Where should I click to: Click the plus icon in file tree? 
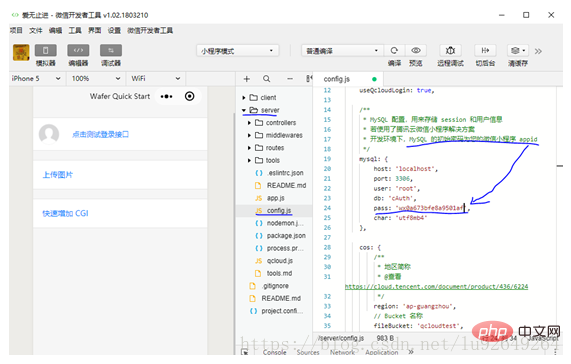(247, 79)
